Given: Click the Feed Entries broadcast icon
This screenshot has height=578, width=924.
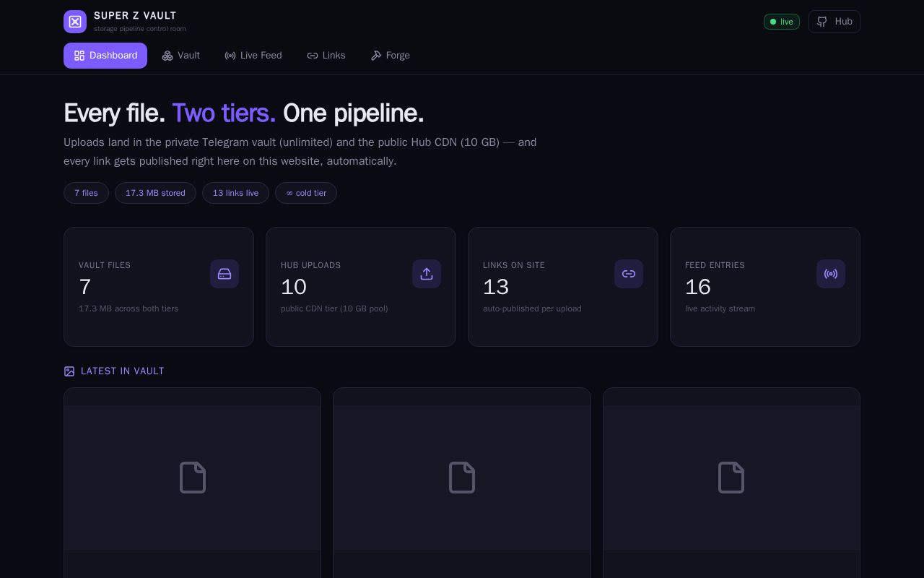Looking at the screenshot, I should pyautogui.click(x=831, y=274).
